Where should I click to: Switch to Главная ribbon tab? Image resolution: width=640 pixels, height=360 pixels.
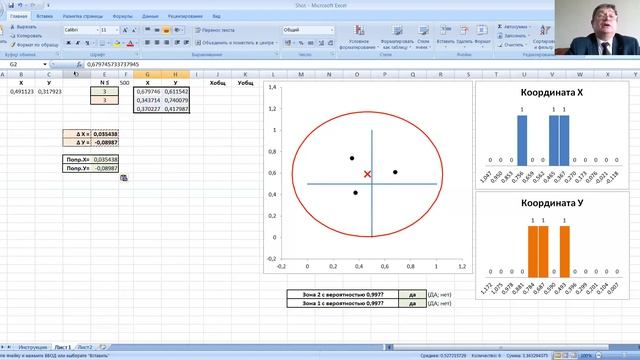pos(19,16)
